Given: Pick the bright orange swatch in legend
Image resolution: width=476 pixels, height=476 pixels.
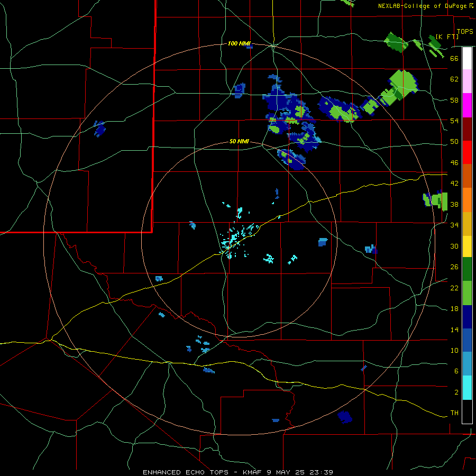Looking at the screenshot, I should (467, 200).
